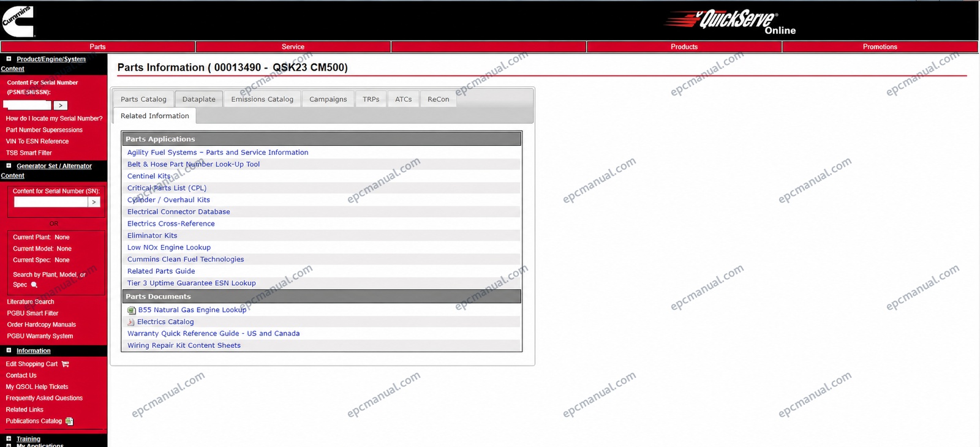
Task: Open Order Hardcopy Manuals link
Action: [x=42, y=325]
